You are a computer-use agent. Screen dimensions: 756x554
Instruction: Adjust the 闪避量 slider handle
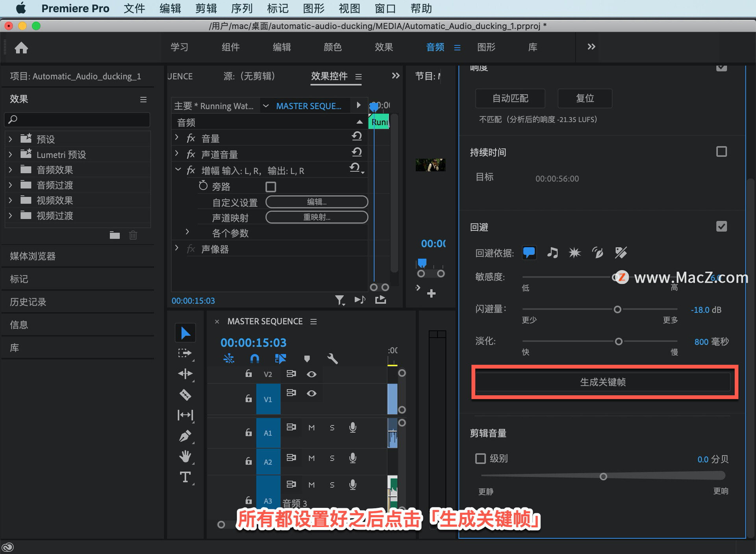[x=617, y=309]
